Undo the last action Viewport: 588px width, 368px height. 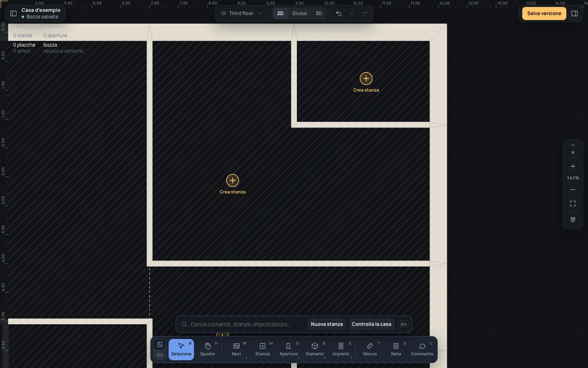pyautogui.click(x=339, y=13)
